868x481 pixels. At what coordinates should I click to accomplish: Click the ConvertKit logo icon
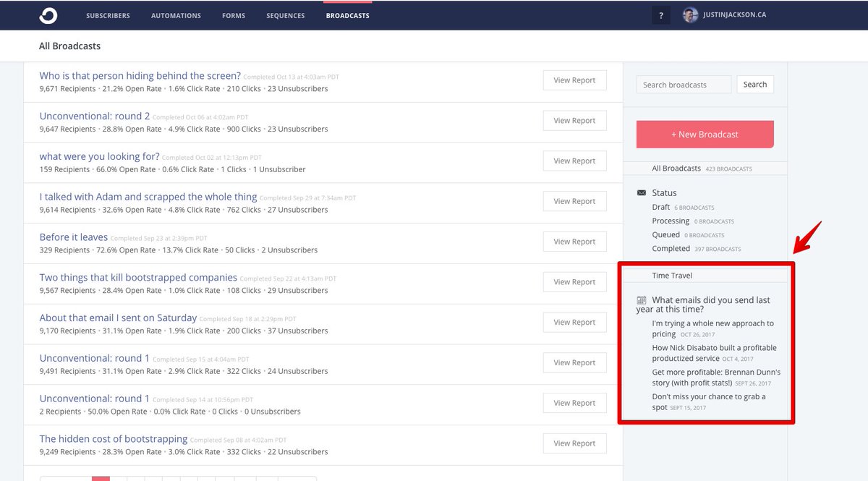pos(48,15)
